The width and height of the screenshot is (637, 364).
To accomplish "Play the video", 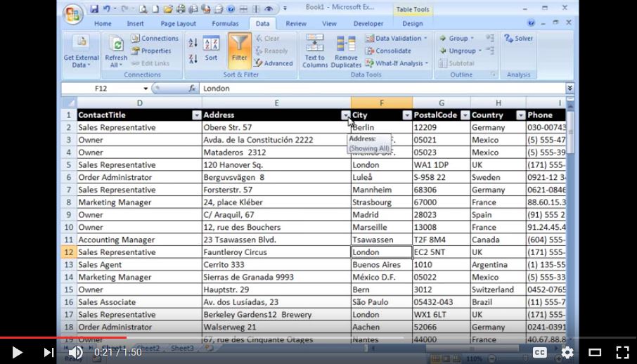I will click(17, 352).
